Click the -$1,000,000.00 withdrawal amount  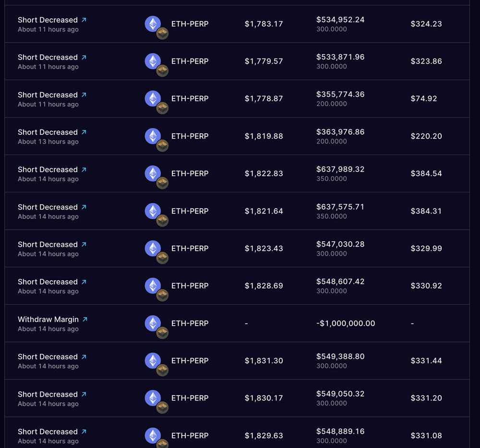point(346,323)
